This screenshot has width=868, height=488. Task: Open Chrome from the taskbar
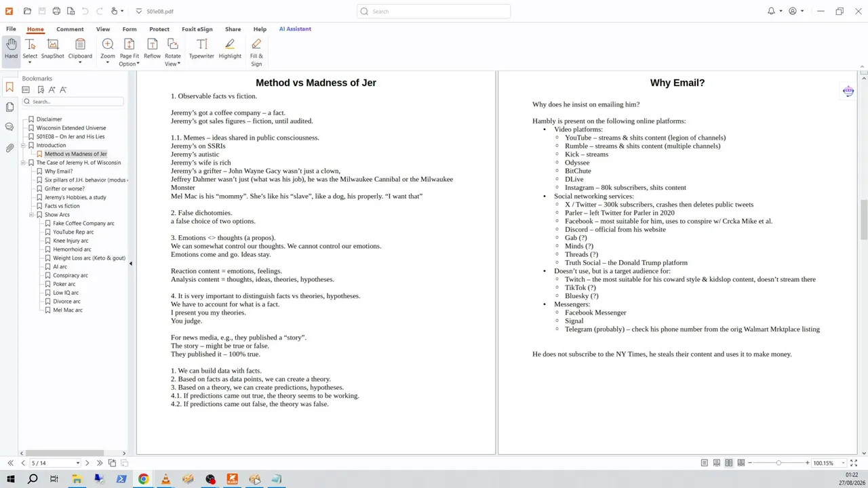point(144,479)
